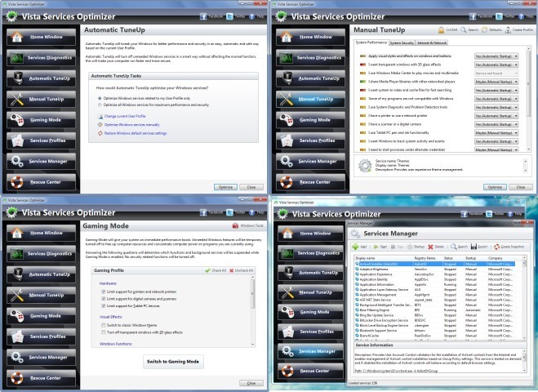
Task: Open dropdown for 'scanner or a digital camera'
Action: pos(496,124)
